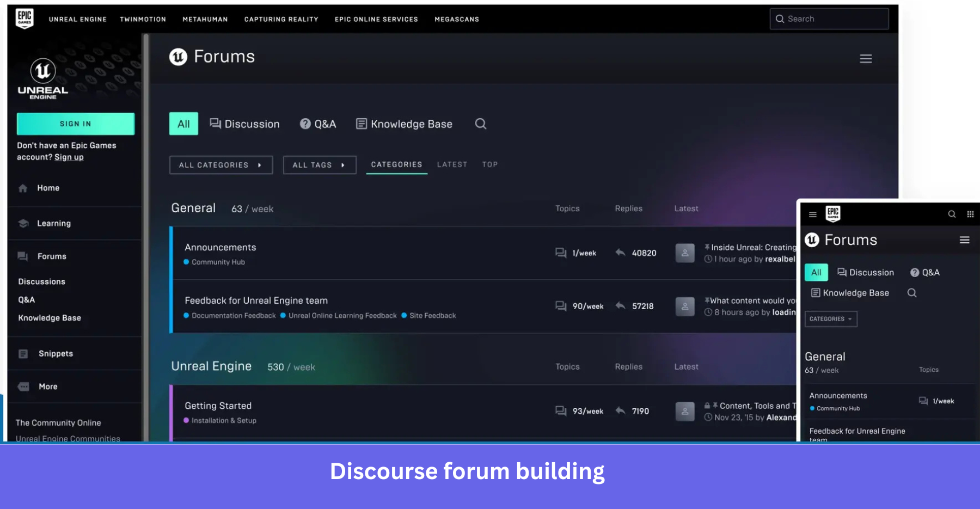980x509 pixels.
Task: Open the ALL TAGS dropdown
Action: click(320, 164)
